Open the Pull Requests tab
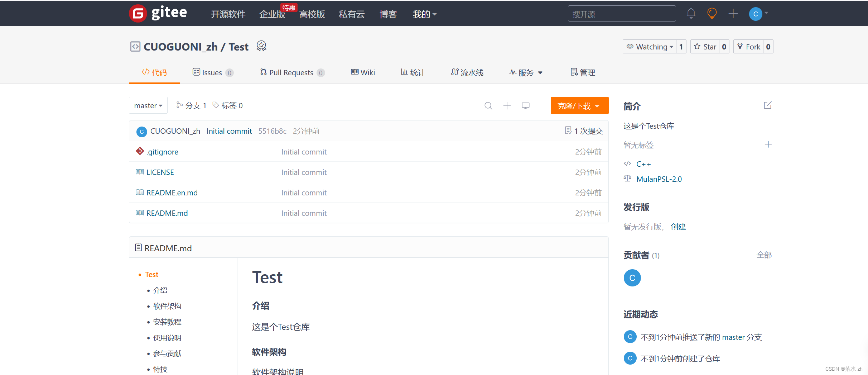Screen dimensions: 868x375 pyautogui.click(x=292, y=72)
